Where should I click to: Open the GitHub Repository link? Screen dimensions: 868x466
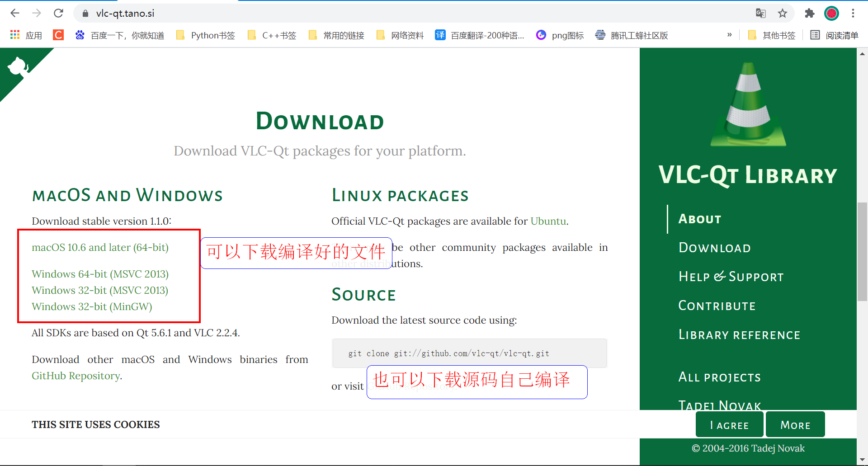pyautogui.click(x=76, y=376)
